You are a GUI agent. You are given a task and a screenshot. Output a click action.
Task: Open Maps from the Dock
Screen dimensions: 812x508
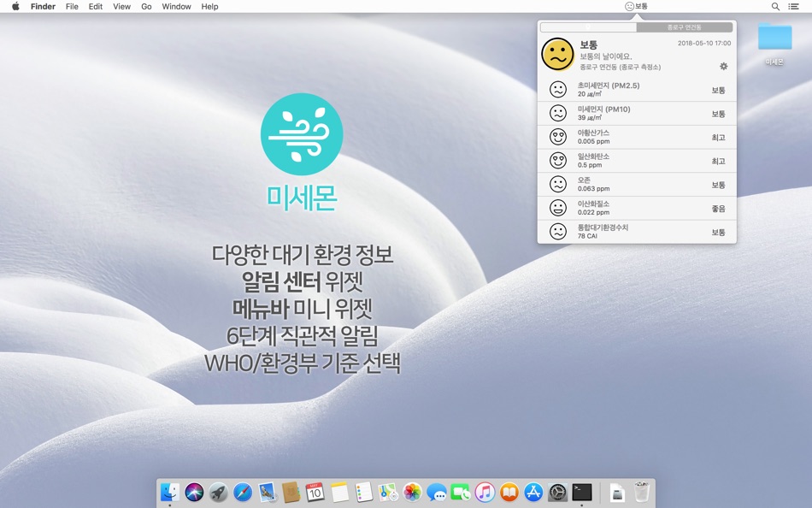click(388, 492)
